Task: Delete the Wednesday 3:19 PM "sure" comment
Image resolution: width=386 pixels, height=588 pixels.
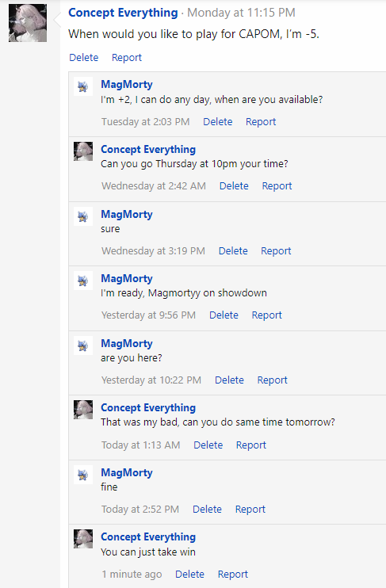Action: point(233,251)
